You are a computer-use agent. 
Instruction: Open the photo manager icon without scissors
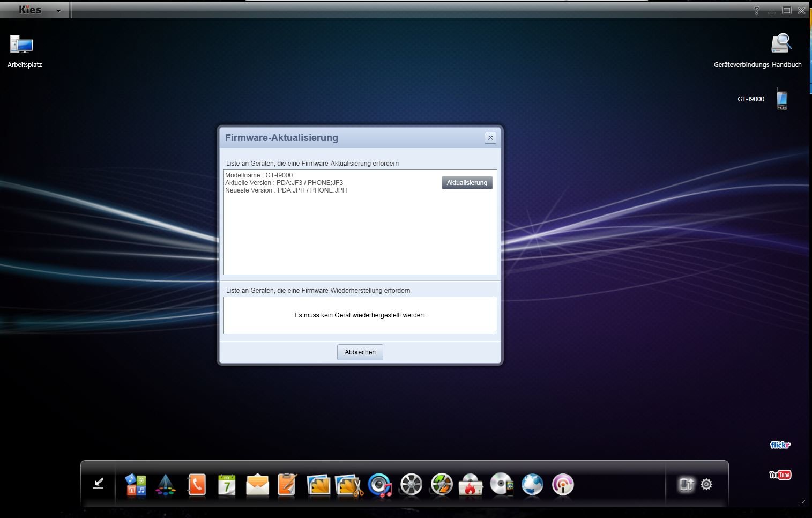(318, 485)
